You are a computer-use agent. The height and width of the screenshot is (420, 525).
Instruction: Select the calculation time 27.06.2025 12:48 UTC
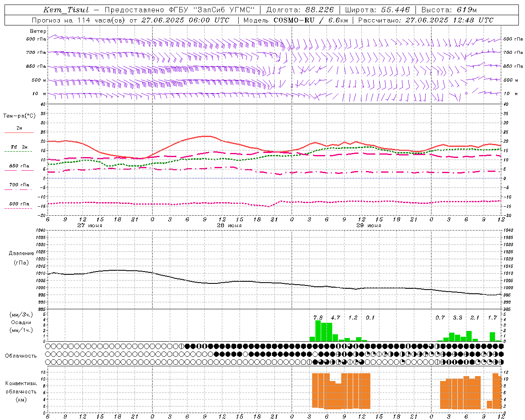[450, 20]
